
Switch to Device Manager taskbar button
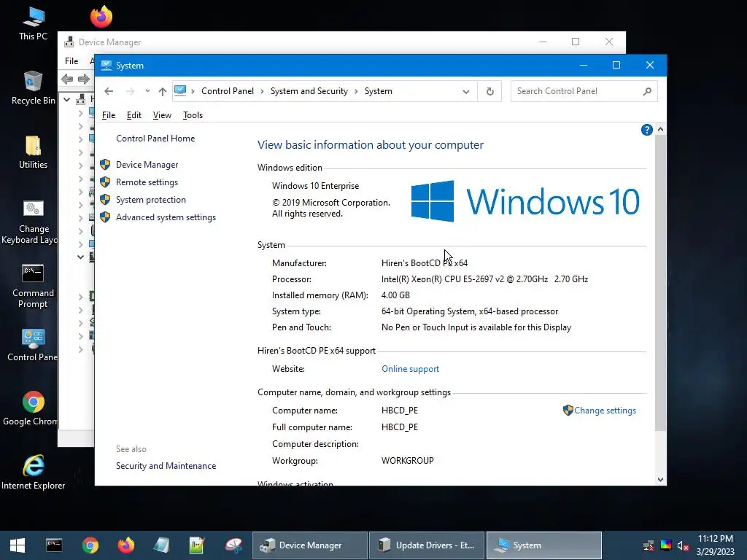(310, 545)
